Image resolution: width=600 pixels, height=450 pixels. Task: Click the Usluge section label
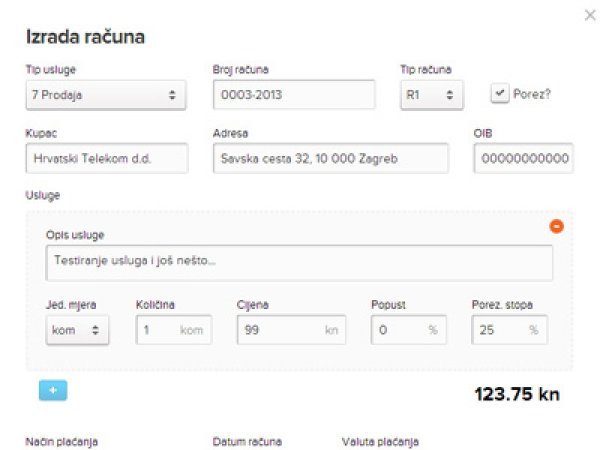pos(42,195)
